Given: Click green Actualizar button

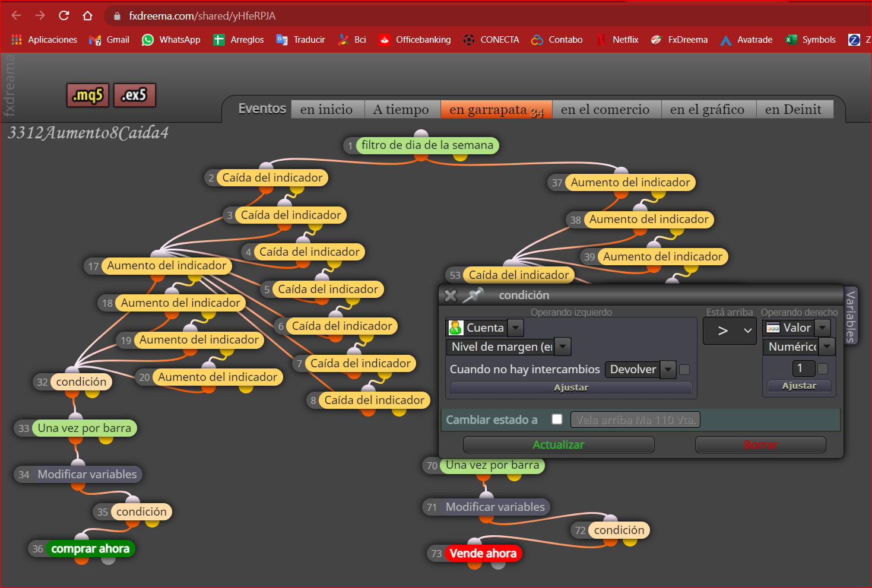Looking at the screenshot, I should (559, 444).
